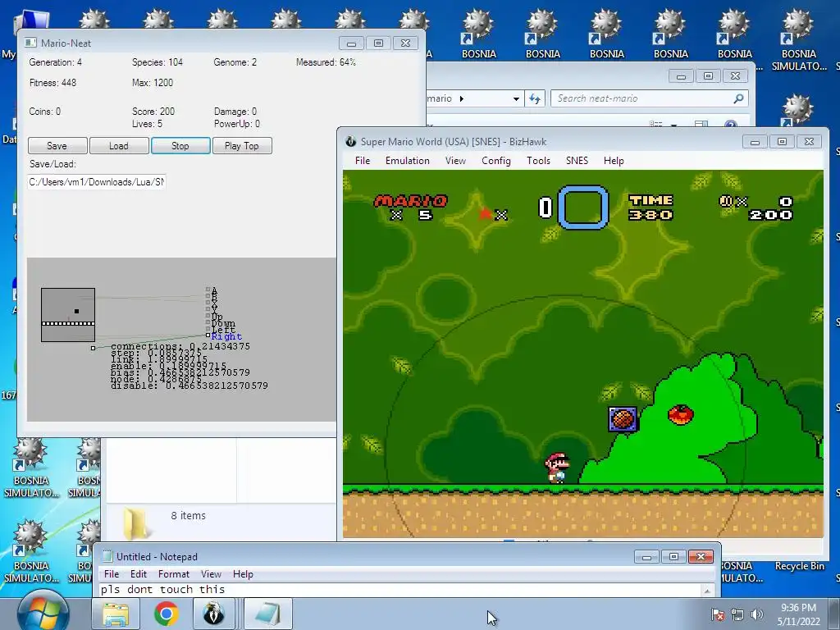Click the 'Fitness: 448' label
The width and height of the screenshot is (840, 630).
coord(52,83)
